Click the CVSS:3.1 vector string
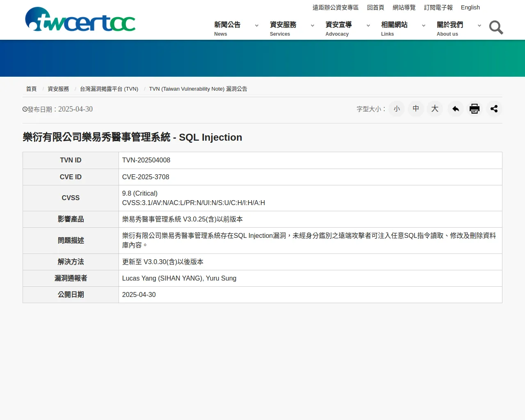The image size is (525, 420). point(194,203)
